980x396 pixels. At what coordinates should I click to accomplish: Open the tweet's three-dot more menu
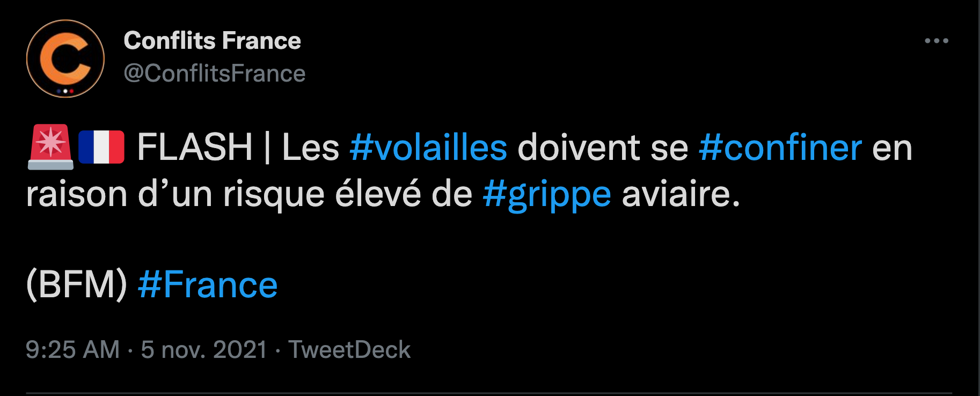(x=937, y=41)
